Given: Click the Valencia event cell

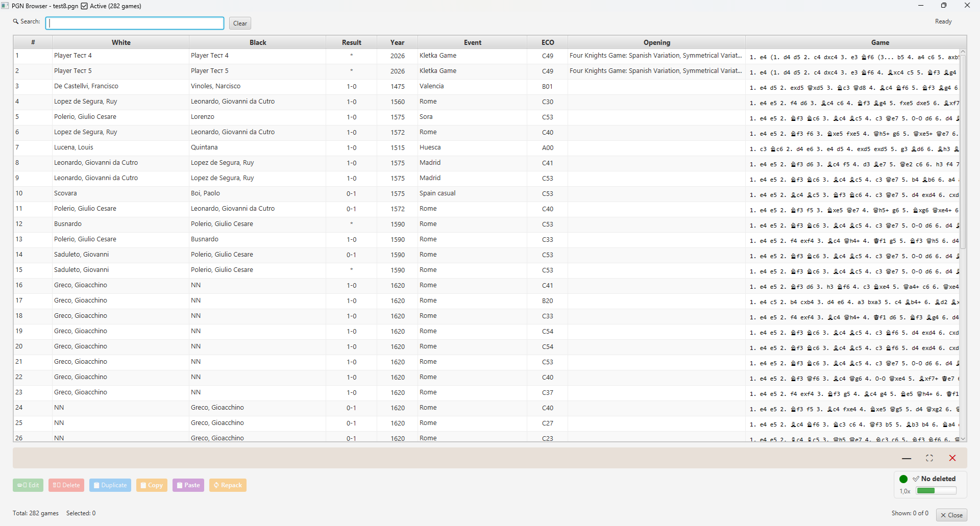Looking at the screenshot, I should point(473,86).
